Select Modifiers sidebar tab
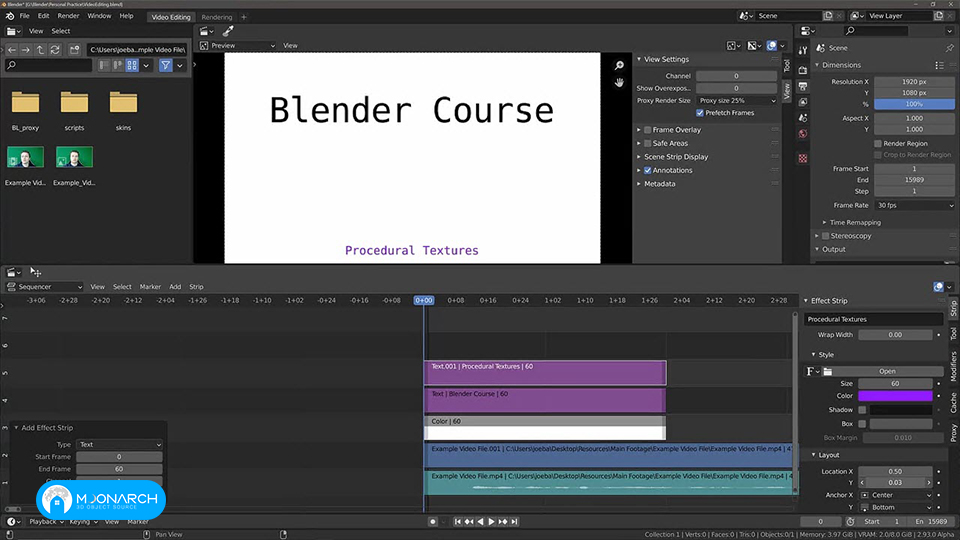Image resolution: width=960 pixels, height=540 pixels. (x=954, y=367)
